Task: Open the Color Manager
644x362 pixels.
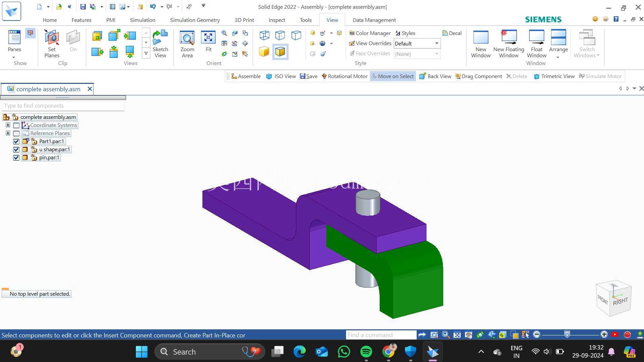Action: [x=370, y=33]
